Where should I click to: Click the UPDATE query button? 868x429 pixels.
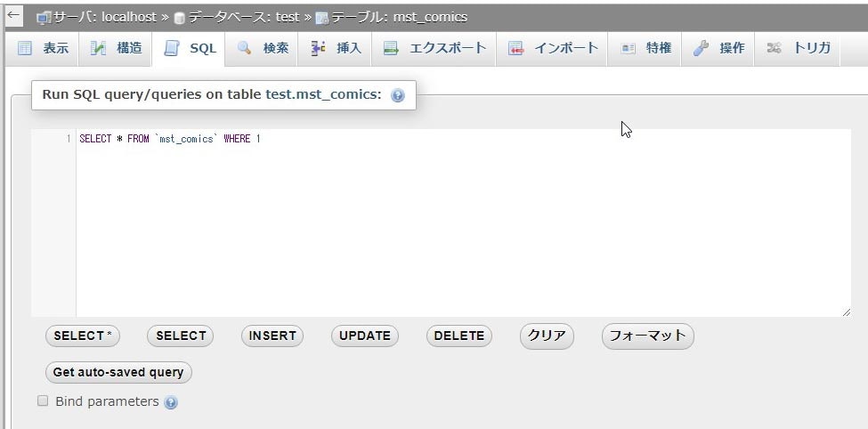[x=365, y=336]
